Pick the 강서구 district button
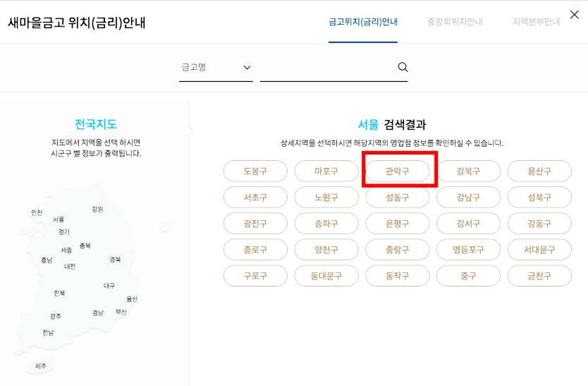 click(468, 224)
